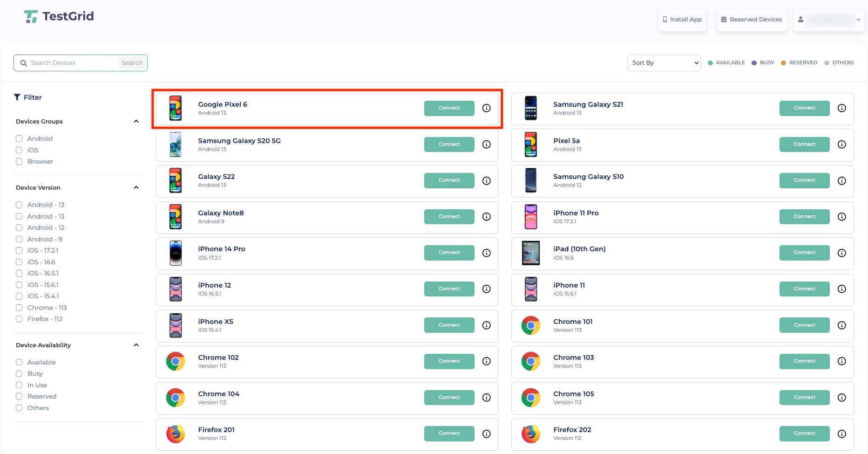Tick the Android device group checkbox
Image resolution: width=868 pixels, height=454 pixels.
(x=19, y=138)
